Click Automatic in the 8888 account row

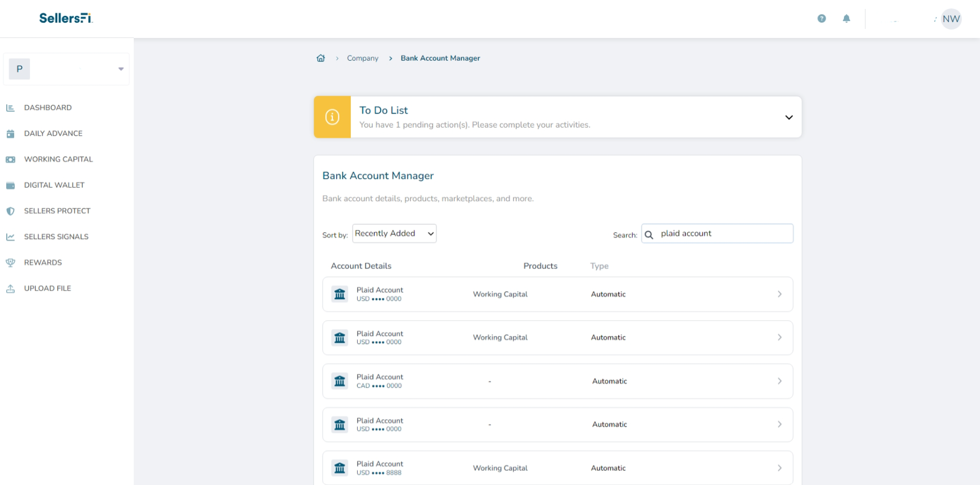609,468
